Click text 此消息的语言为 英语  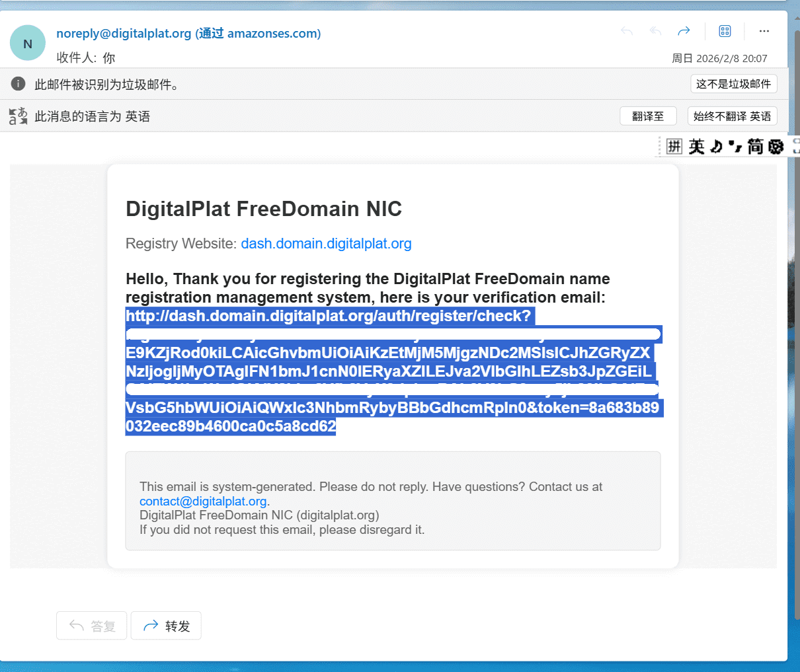coord(93,116)
